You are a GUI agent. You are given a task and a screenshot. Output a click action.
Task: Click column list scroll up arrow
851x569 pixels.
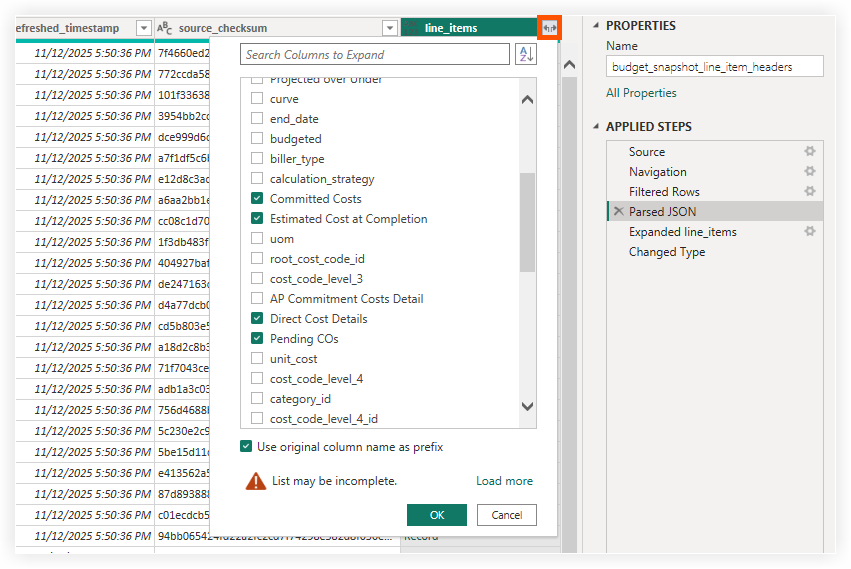527,100
